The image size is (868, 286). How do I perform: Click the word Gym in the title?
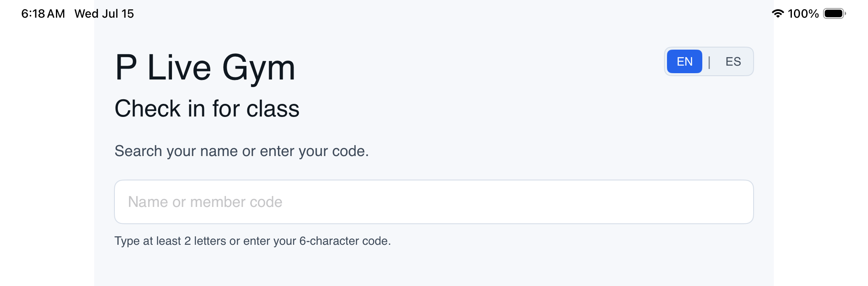(259, 68)
